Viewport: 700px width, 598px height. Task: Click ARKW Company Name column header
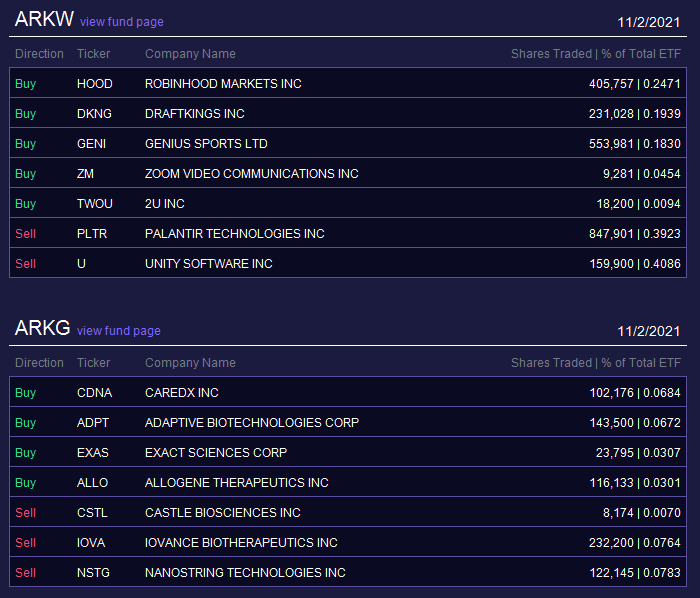(x=190, y=54)
